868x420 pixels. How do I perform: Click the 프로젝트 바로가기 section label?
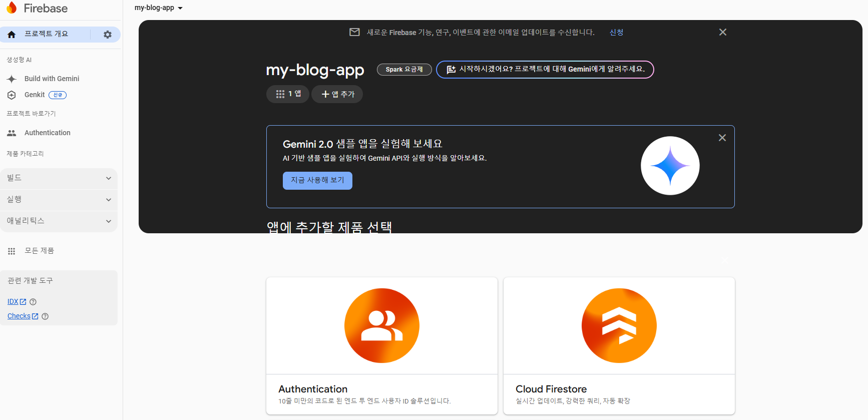coord(31,114)
